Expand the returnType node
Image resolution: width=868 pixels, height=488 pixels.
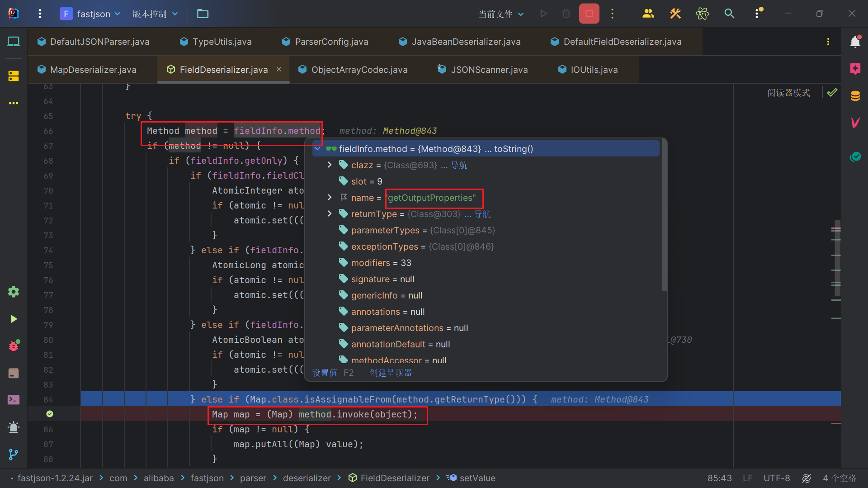pyautogui.click(x=330, y=214)
